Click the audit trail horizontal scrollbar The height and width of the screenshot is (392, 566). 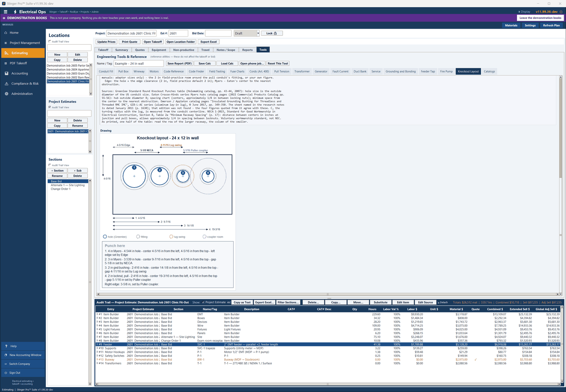[328, 384]
